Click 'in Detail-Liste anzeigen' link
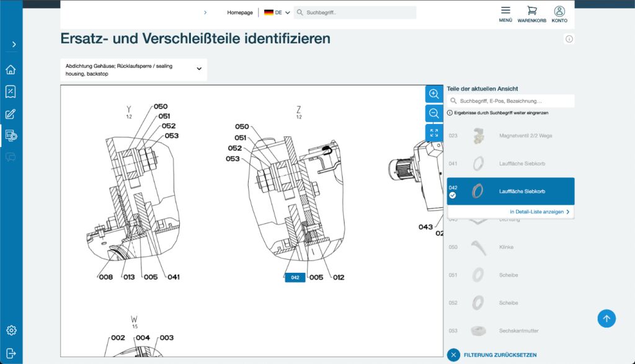 click(539, 212)
